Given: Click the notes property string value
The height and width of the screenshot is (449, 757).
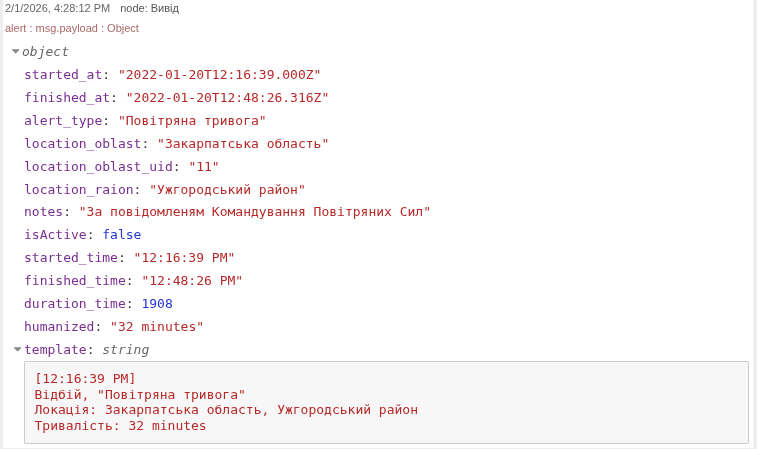Looking at the screenshot, I should tap(254, 212).
